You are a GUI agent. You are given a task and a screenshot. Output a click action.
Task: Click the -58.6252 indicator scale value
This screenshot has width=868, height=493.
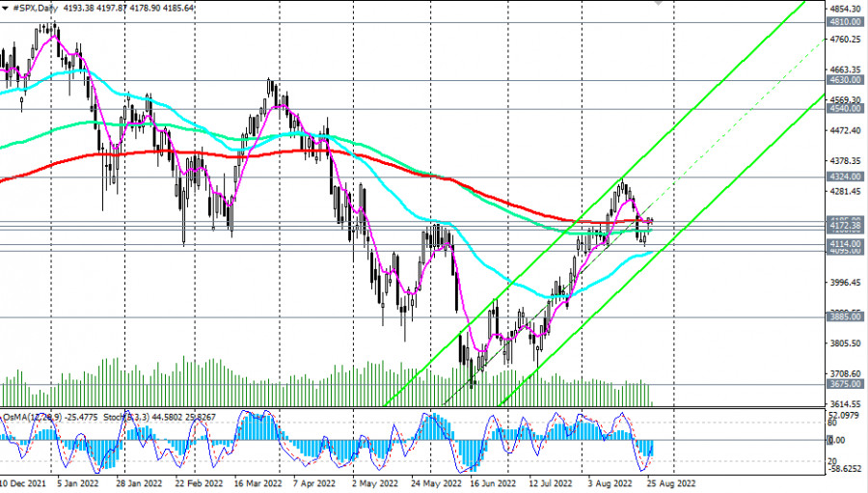[846, 469]
